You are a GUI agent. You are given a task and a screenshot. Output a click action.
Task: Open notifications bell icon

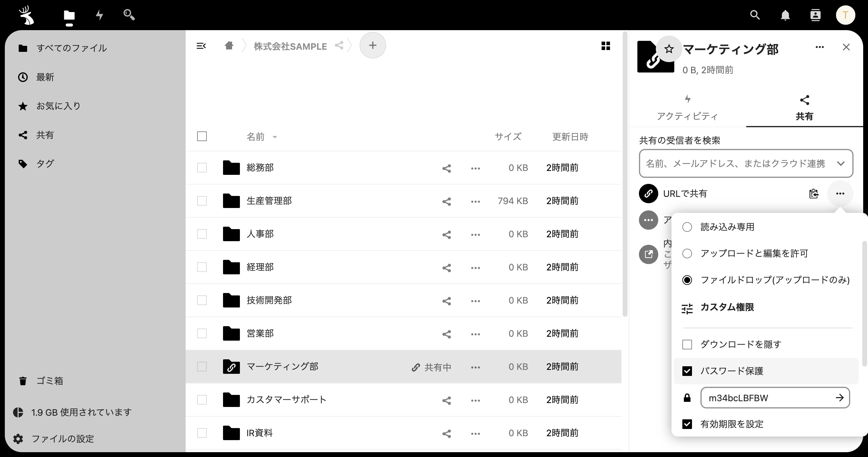click(785, 15)
